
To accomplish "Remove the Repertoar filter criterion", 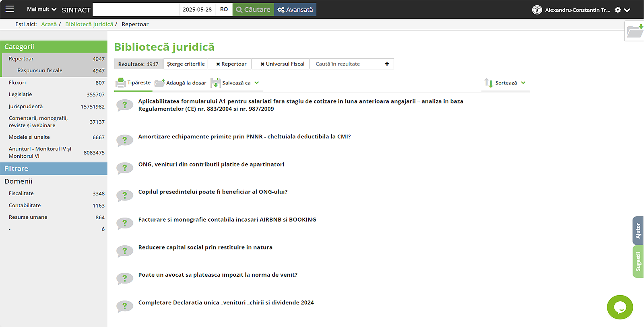I will (x=218, y=64).
